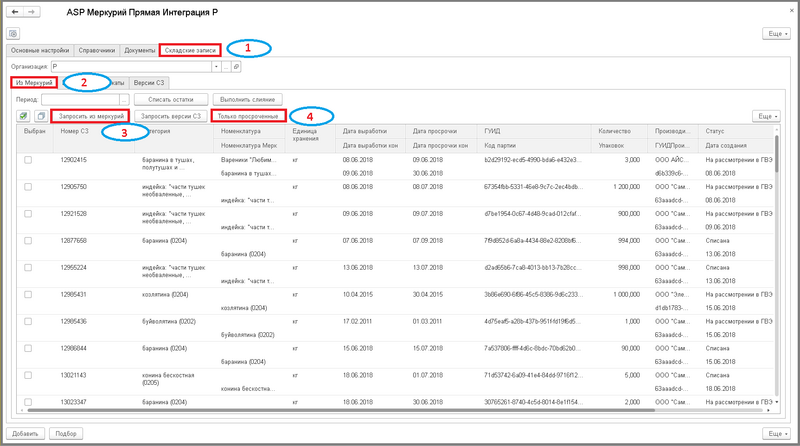Select козлятина (0204) category cell
Screen dimensions: 800x446
click(x=165, y=294)
